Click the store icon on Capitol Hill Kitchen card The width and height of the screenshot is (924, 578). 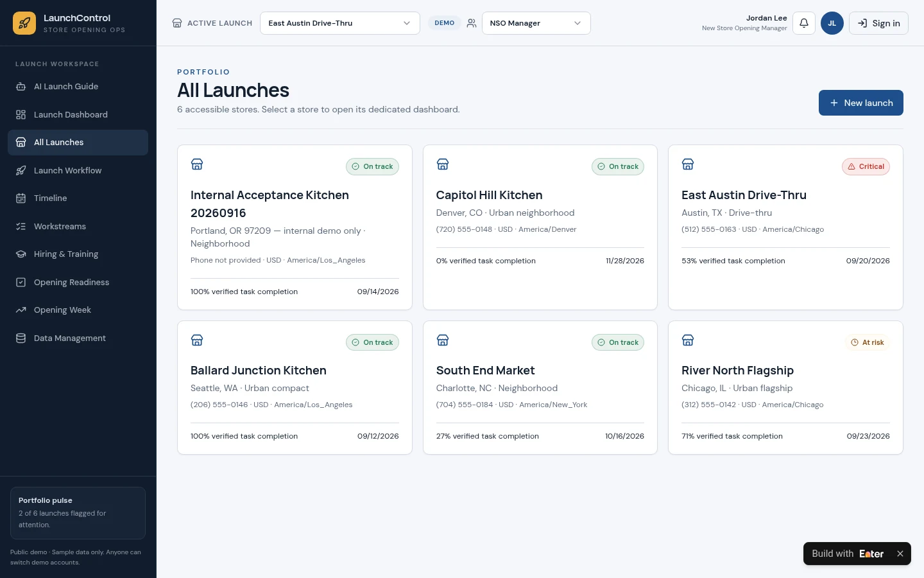pyautogui.click(x=443, y=164)
